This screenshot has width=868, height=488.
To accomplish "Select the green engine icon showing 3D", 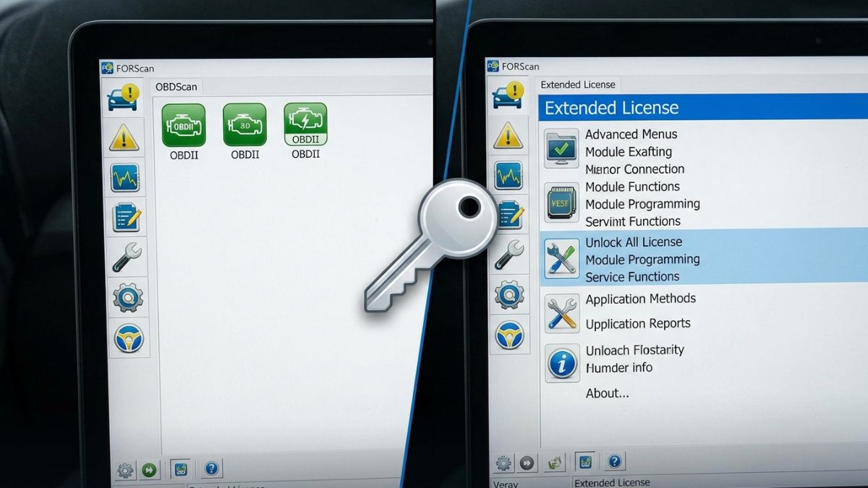I will pos(244,124).
